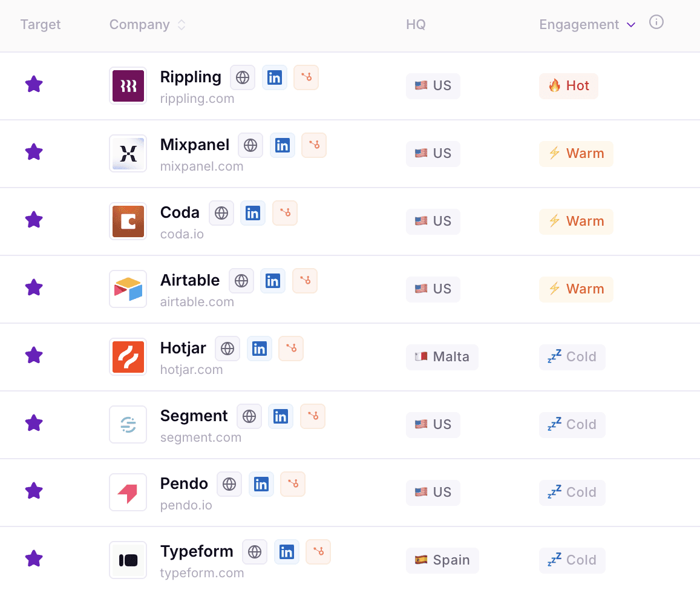The height and width of the screenshot is (593, 700).
Task: Click the Company column sort arrows
Action: tap(181, 24)
